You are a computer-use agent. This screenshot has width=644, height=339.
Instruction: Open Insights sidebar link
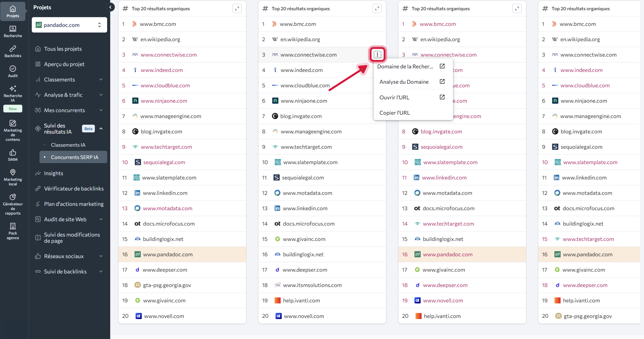pos(53,173)
